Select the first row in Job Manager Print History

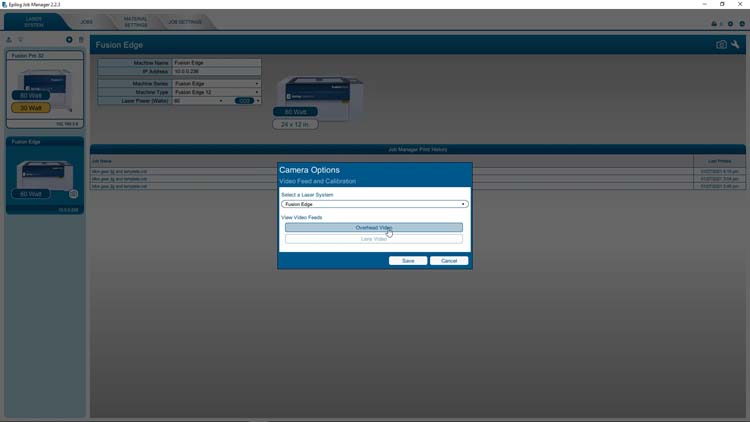click(418, 171)
